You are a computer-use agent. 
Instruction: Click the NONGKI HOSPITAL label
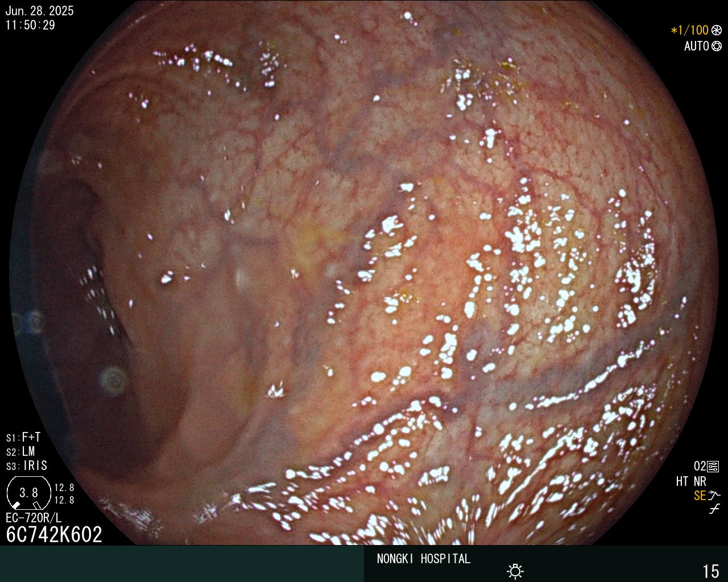tap(424, 559)
